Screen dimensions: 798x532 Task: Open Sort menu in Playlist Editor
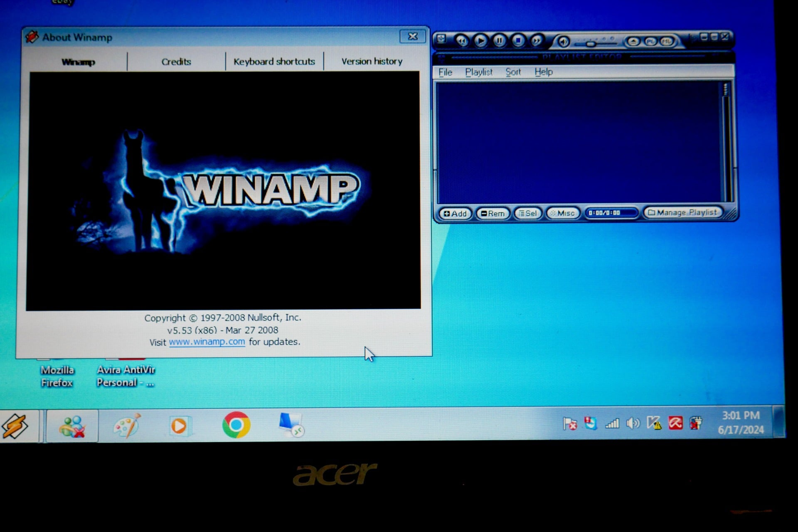[x=513, y=72]
